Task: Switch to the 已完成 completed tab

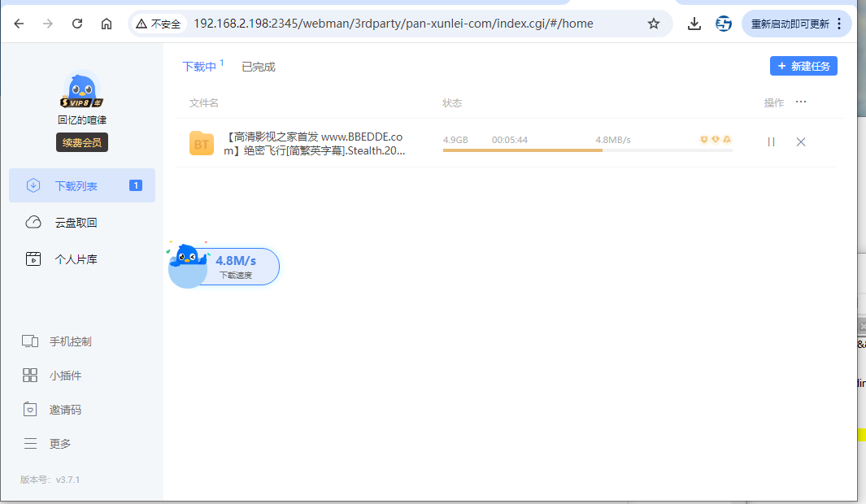Action: [259, 66]
